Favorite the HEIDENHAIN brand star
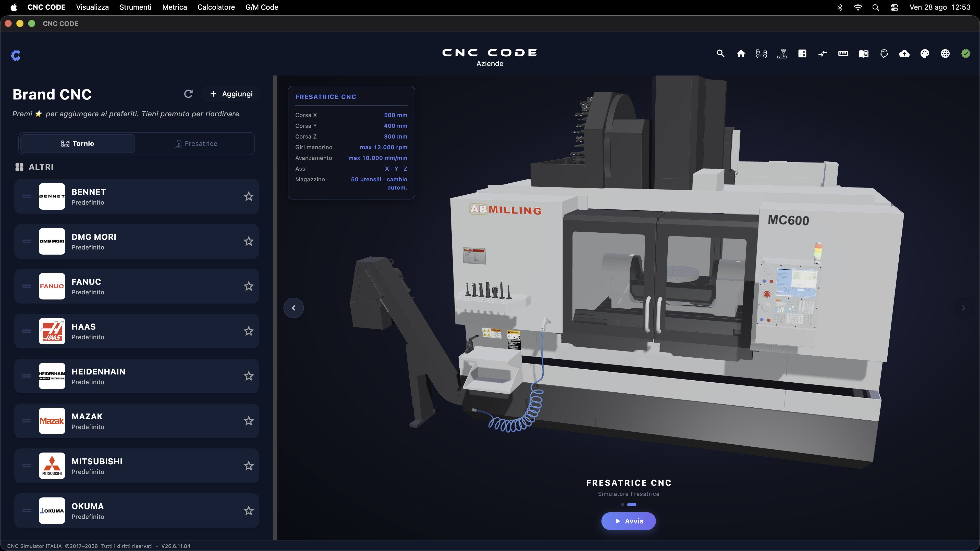This screenshot has height=551, width=980. 249,376
